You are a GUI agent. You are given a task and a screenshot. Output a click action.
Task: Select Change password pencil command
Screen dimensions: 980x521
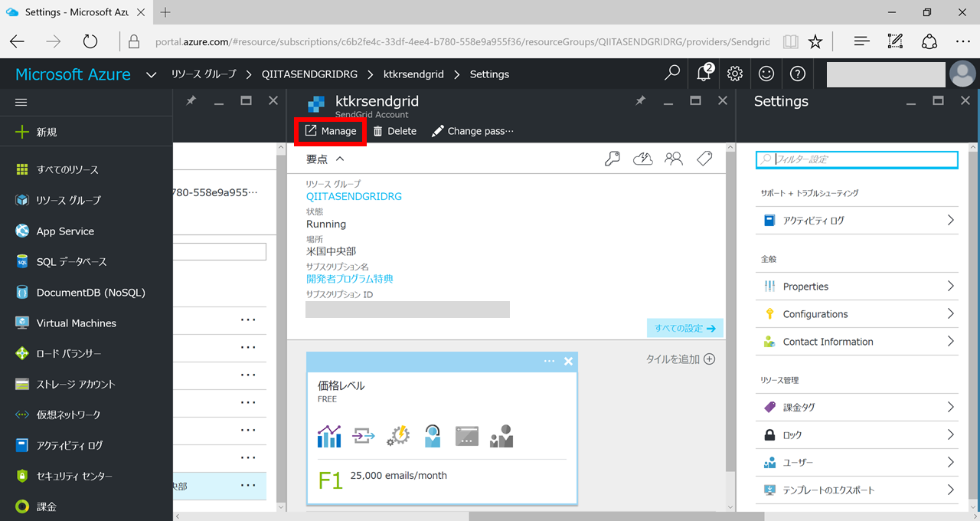(472, 131)
